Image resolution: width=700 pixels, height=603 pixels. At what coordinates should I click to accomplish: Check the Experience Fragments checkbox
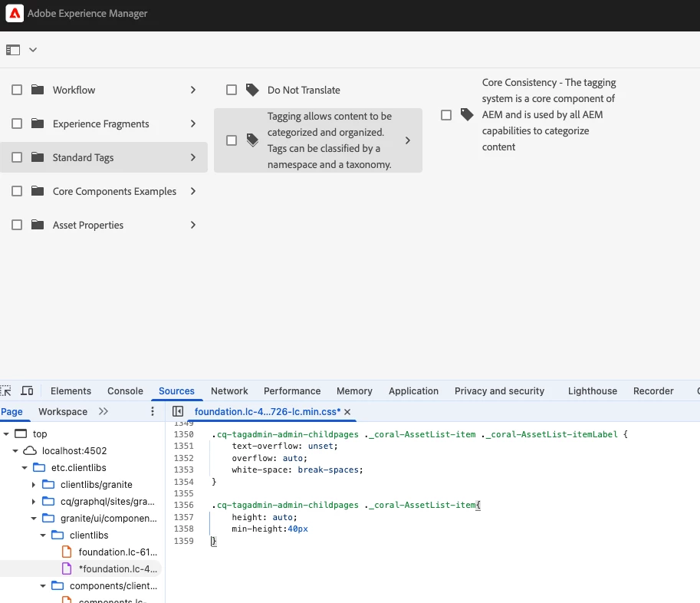(x=17, y=124)
